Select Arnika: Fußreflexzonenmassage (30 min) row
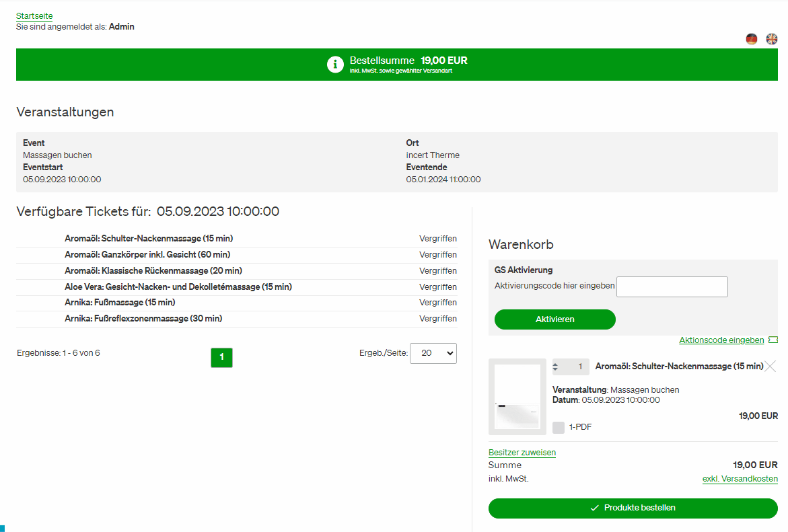The width and height of the screenshot is (788, 532). 237,319
